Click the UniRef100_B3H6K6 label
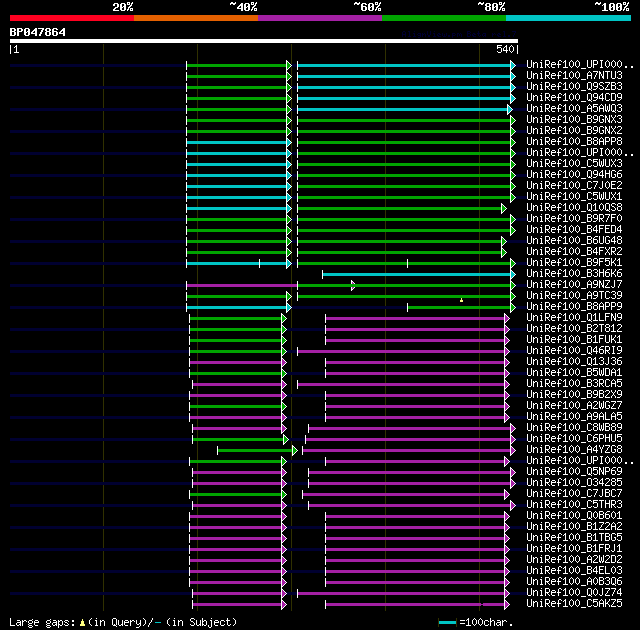Screen dimensions: 640x630 tap(574, 274)
